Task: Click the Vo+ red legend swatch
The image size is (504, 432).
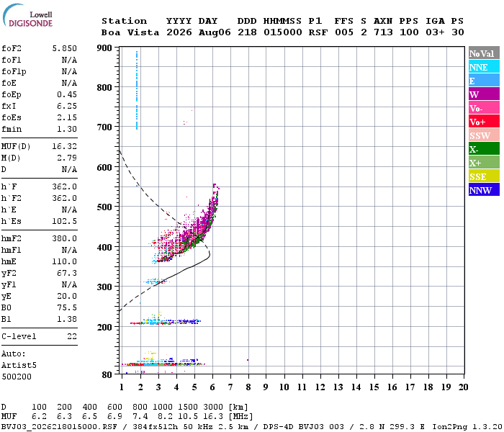Action: pos(484,122)
